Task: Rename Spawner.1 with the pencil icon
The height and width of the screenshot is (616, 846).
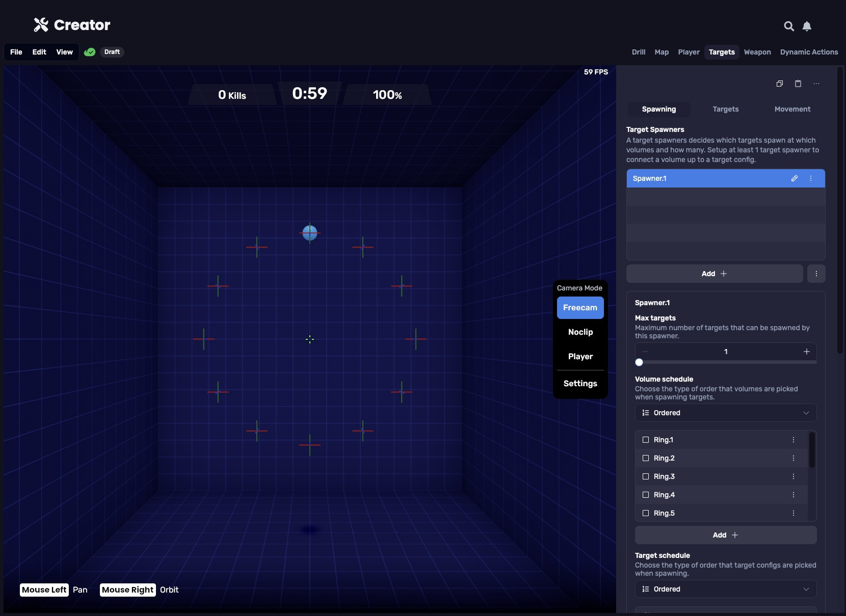Action: 795,178
